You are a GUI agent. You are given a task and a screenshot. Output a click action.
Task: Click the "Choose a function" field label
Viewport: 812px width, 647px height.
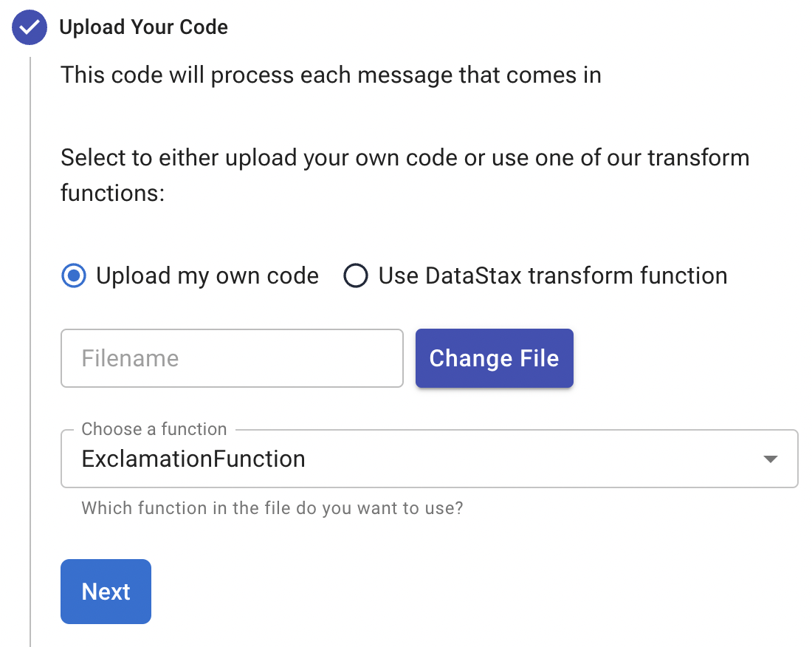(154, 429)
